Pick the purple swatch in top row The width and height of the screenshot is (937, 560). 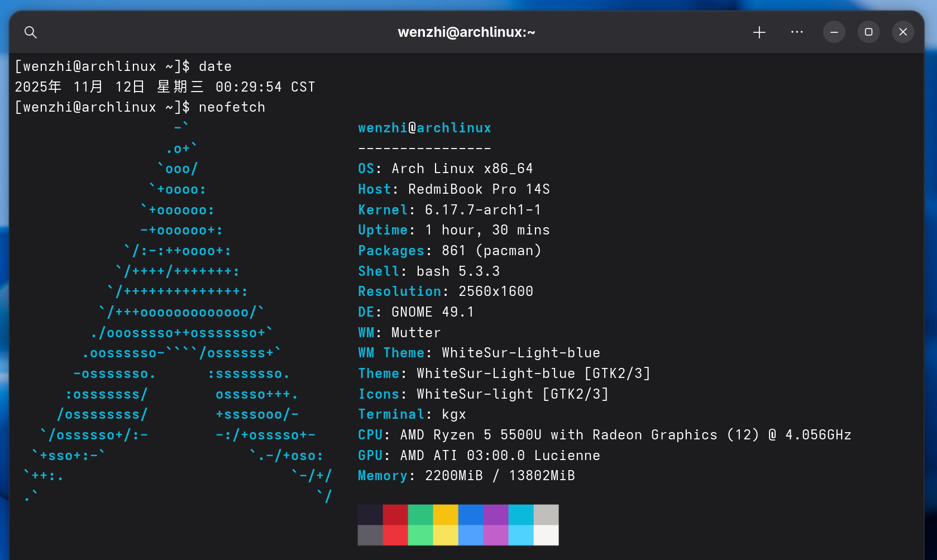pyautogui.click(x=496, y=515)
